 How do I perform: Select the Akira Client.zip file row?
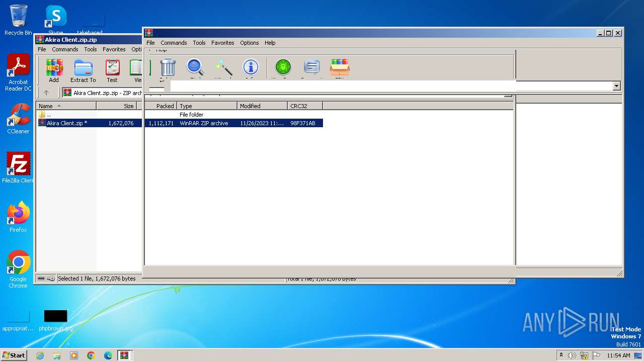(x=180, y=123)
